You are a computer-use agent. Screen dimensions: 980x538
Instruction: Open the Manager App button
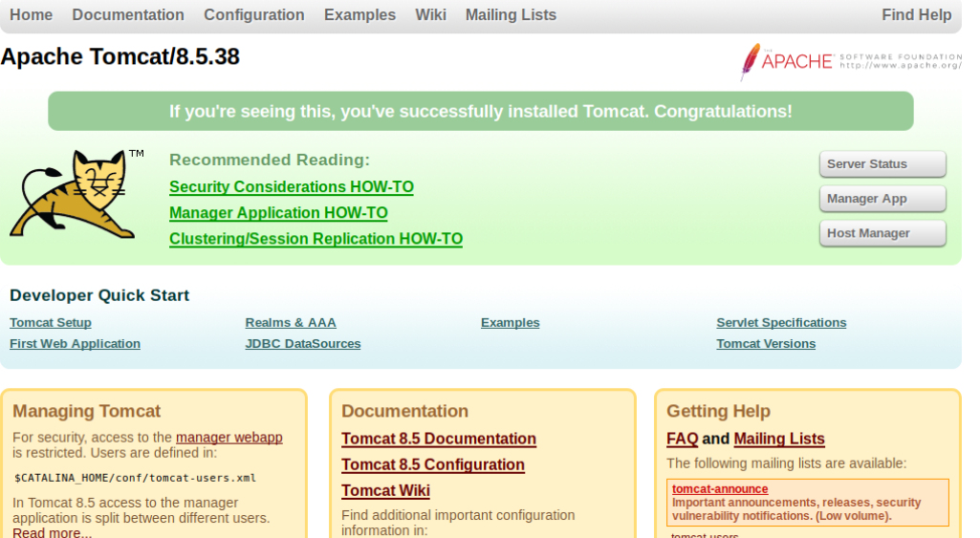(x=882, y=199)
